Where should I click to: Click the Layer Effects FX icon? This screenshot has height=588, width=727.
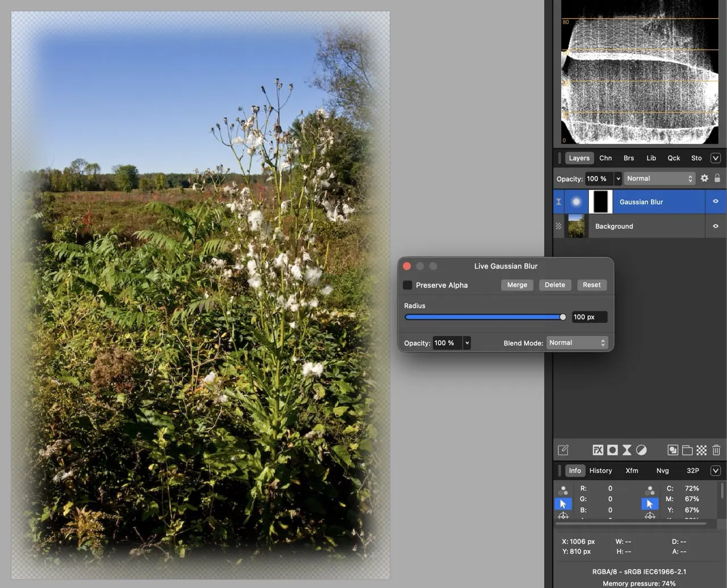point(598,450)
